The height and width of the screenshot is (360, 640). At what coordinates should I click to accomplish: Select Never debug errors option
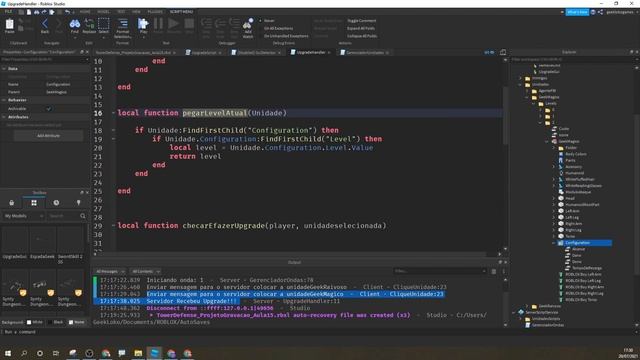[x=267, y=20]
